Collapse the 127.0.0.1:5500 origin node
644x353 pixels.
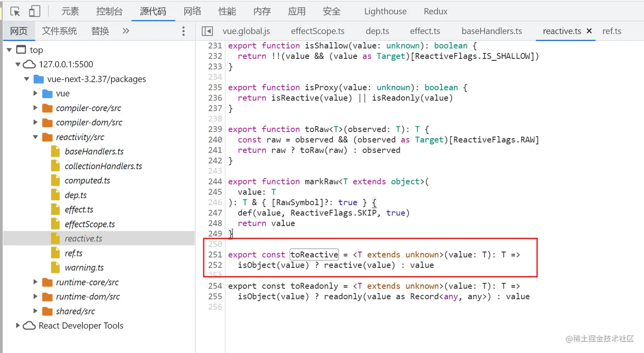coord(18,64)
